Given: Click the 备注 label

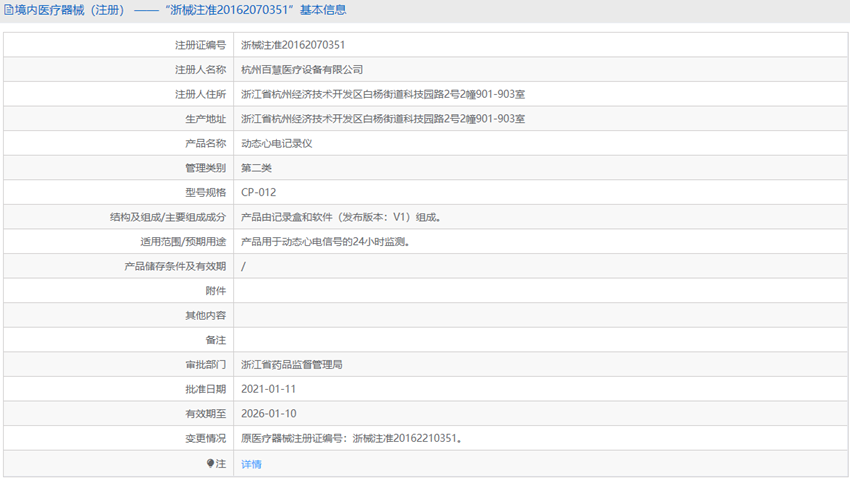Looking at the screenshot, I should pos(215,340).
